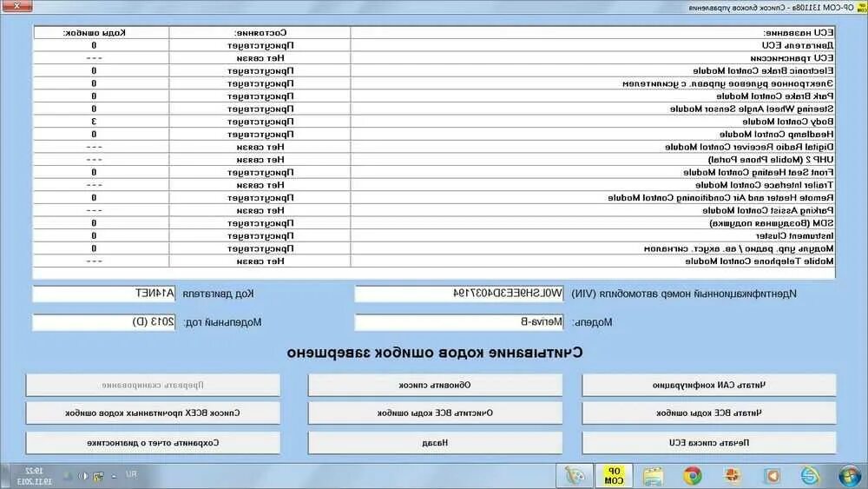Select 'Trailer Interface Control Module' row

(434, 185)
